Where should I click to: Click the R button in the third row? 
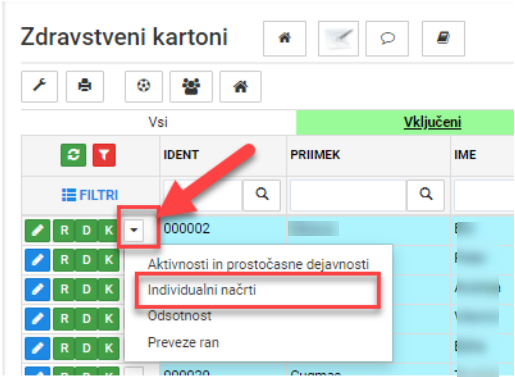64,289
